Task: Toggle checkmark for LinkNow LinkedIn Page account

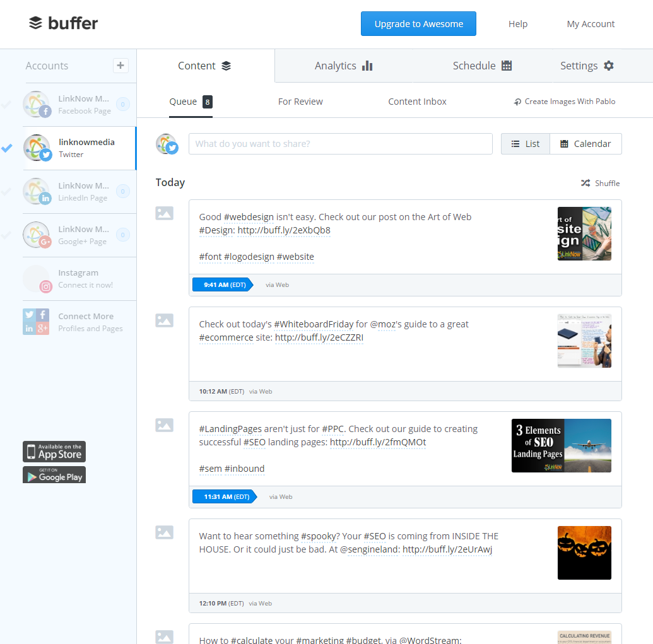Action: 7,192
